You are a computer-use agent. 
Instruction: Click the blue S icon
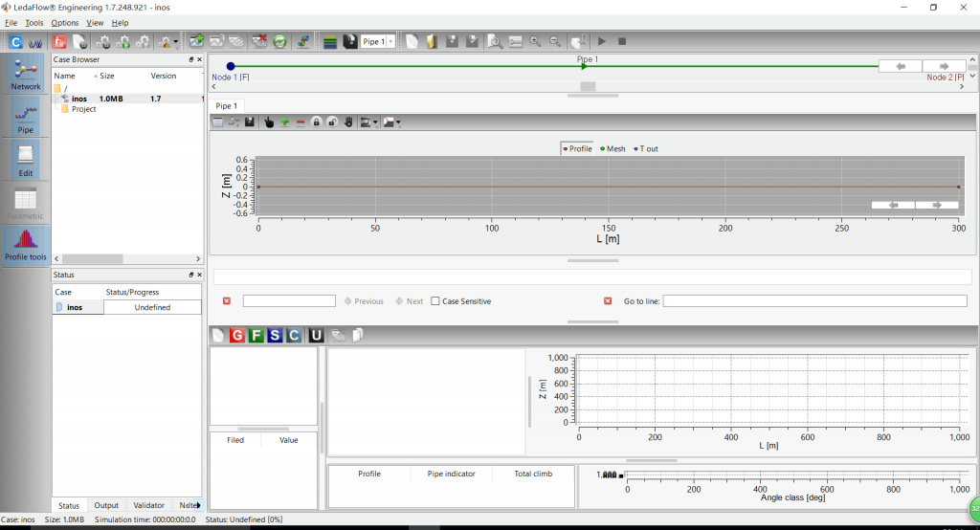coord(275,335)
